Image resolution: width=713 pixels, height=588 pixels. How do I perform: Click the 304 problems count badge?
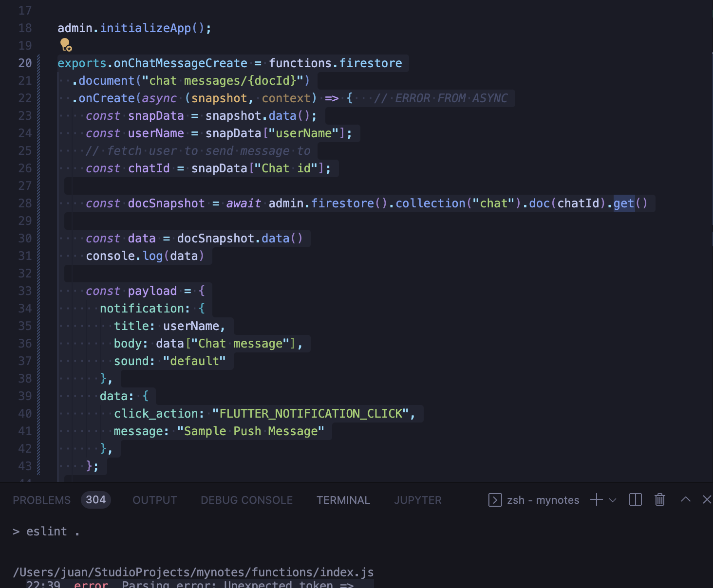pyautogui.click(x=96, y=500)
